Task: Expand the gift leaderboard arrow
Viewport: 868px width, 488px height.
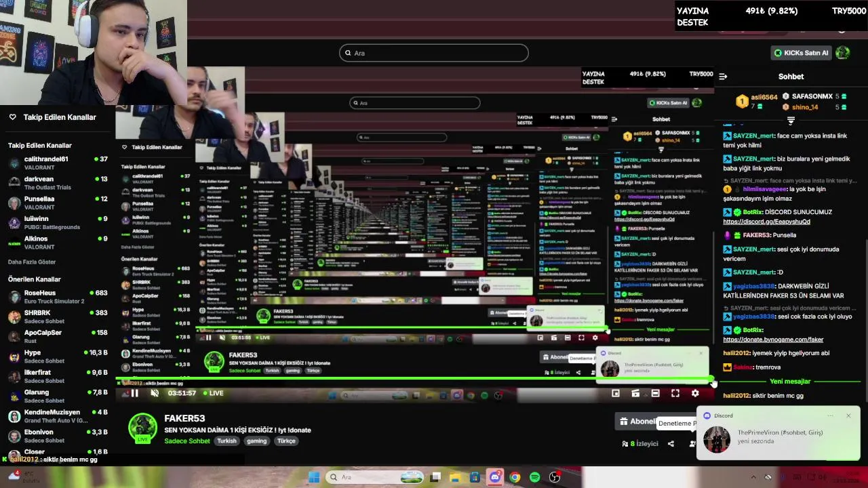Action: (791, 121)
